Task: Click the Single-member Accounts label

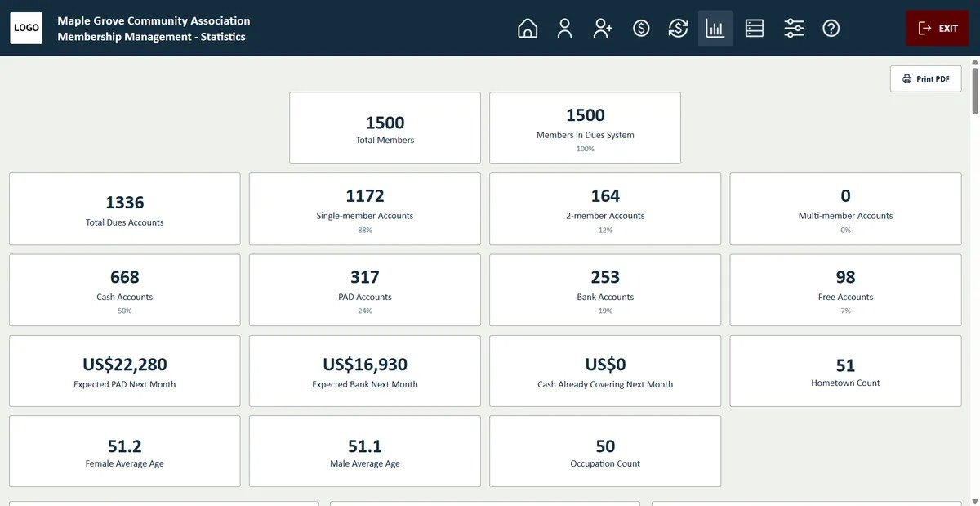Action: point(365,216)
